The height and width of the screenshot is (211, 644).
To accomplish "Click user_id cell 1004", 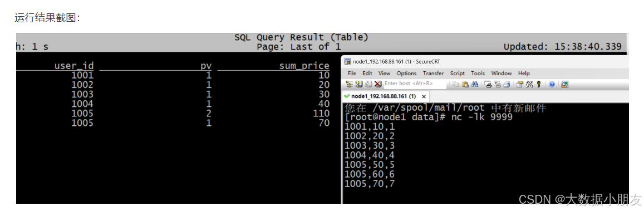I will coord(82,104).
